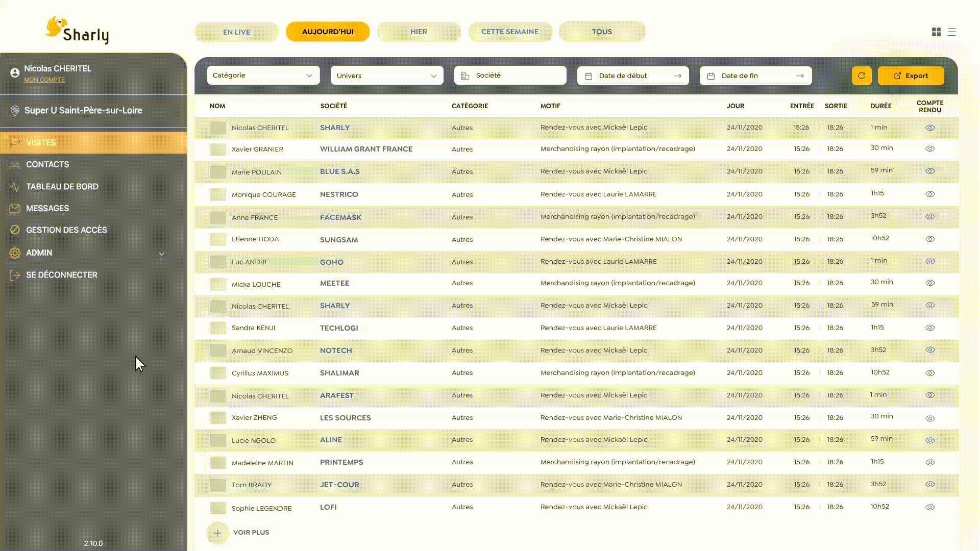
Task: Click the orange refresh icon button
Action: pyautogui.click(x=862, y=76)
